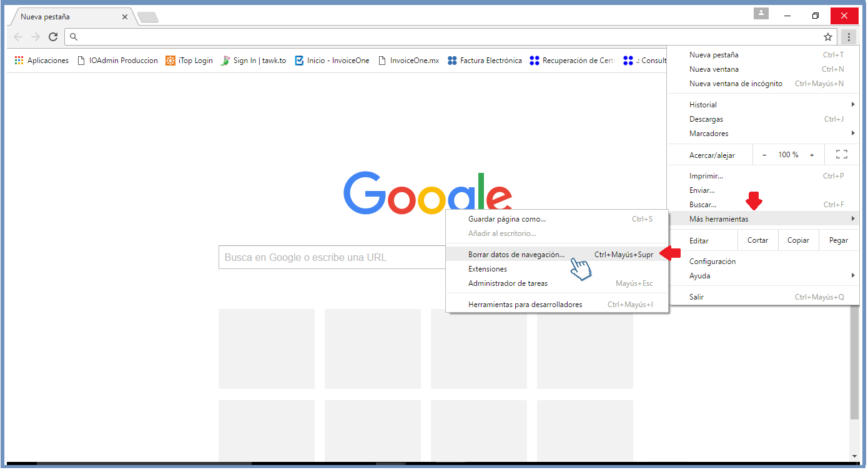The height and width of the screenshot is (470, 868).
Task: Open the Recuperación de Cert bookmark
Action: 572,61
